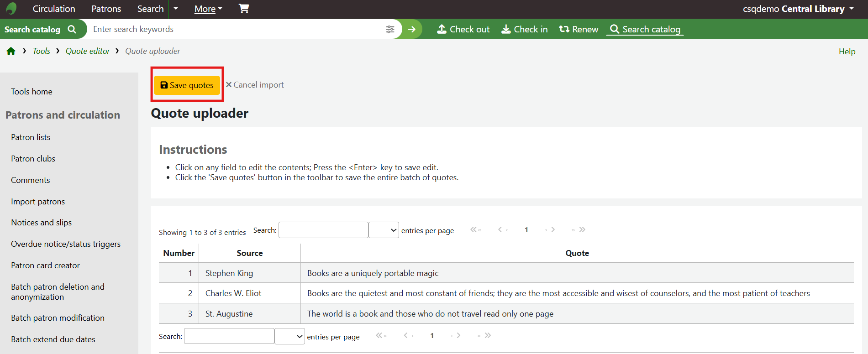Go to Quote editor breadcrumb link

coord(88,51)
